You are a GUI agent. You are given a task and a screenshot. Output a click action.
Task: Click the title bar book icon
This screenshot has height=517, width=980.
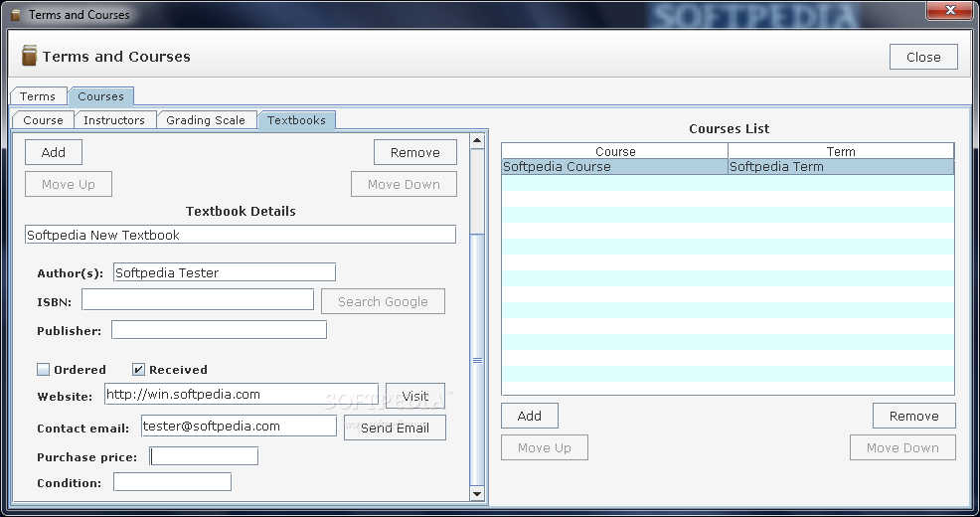[16, 14]
